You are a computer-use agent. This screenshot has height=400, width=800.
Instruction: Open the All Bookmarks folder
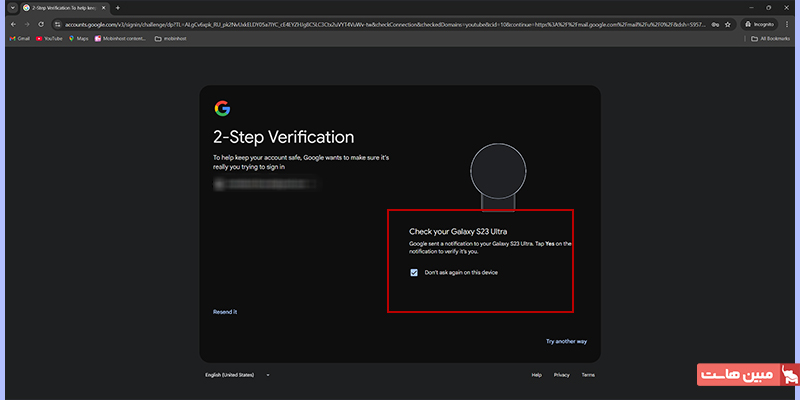click(770, 38)
